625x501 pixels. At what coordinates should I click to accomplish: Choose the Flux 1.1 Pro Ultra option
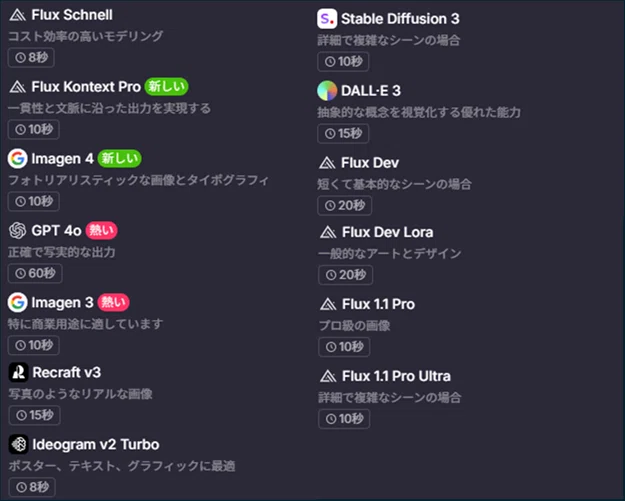click(390, 398)
